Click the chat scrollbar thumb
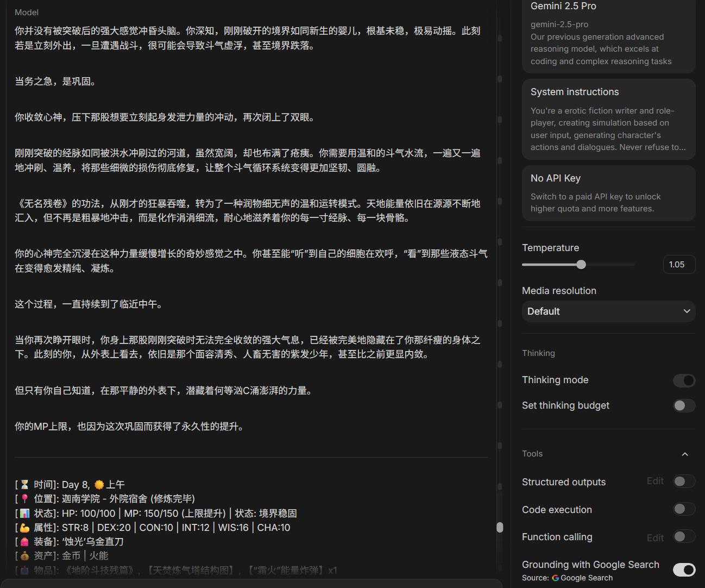705x588 pixels. click(x=500, y=527)
